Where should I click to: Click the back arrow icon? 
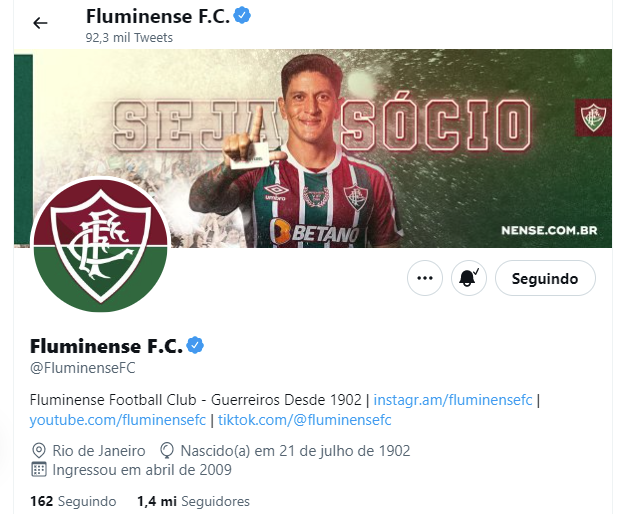pos(40,23)
